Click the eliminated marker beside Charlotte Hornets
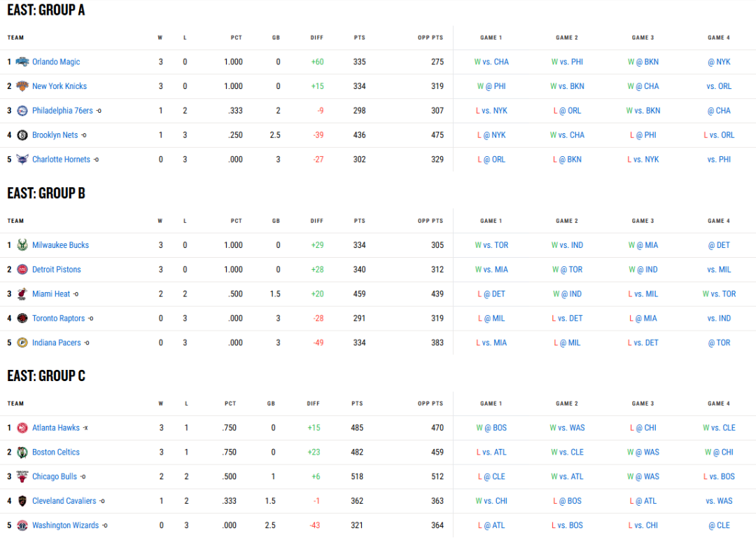The width and height of the screenshot is (756, 538). pyautogui.click(x=96, y=160)
